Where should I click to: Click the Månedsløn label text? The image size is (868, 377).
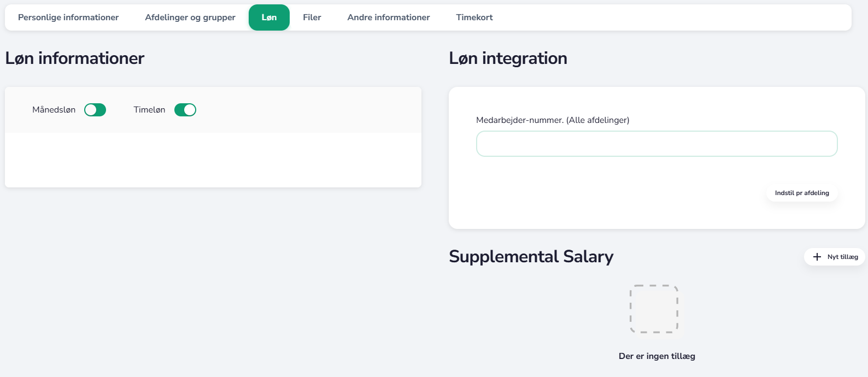(54, 110)
